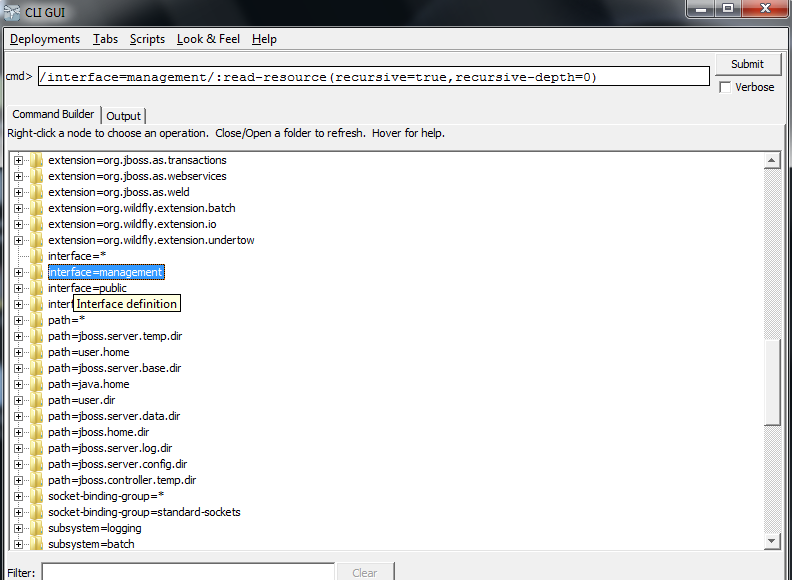Expand extension=org.wildfly.extension.undertow node
This screenshot has height=580, width=792.
[x=18, y=240]
